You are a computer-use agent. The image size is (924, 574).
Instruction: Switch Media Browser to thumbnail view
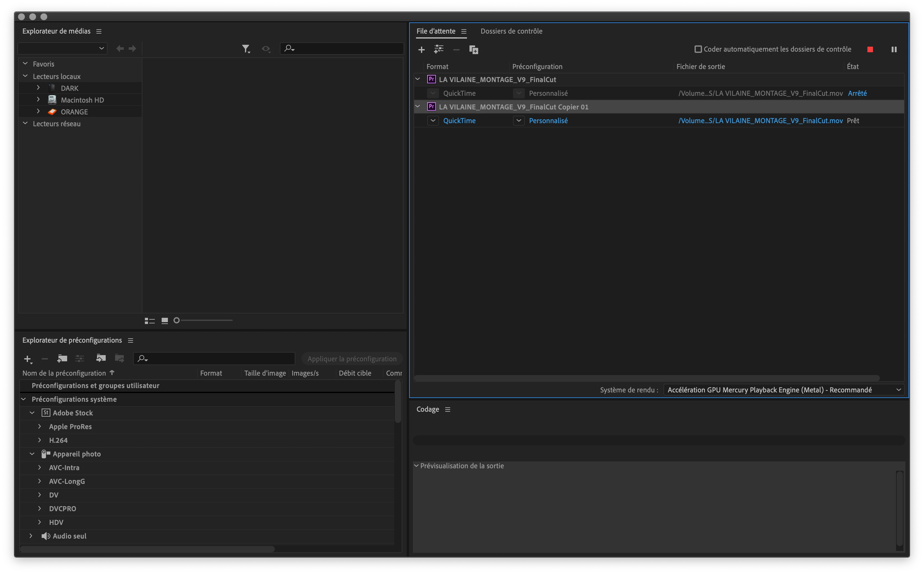(165, 321)
